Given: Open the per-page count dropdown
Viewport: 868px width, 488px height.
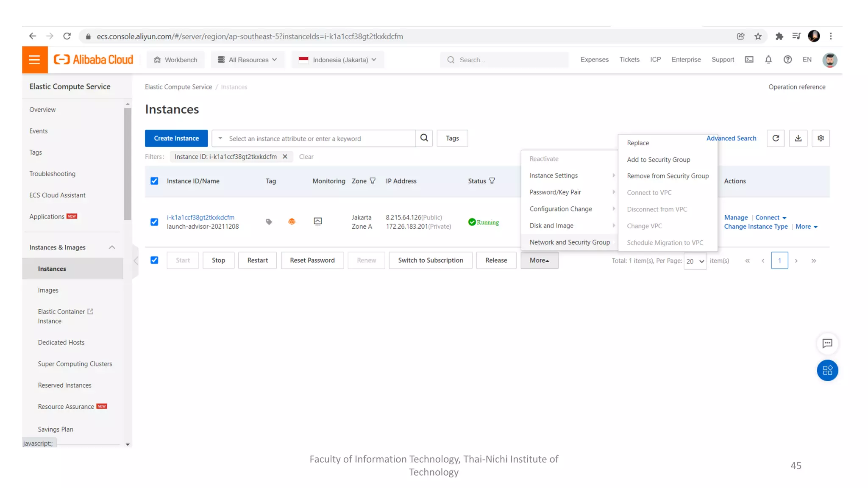Looking at the screenshot, I should 695,261.
